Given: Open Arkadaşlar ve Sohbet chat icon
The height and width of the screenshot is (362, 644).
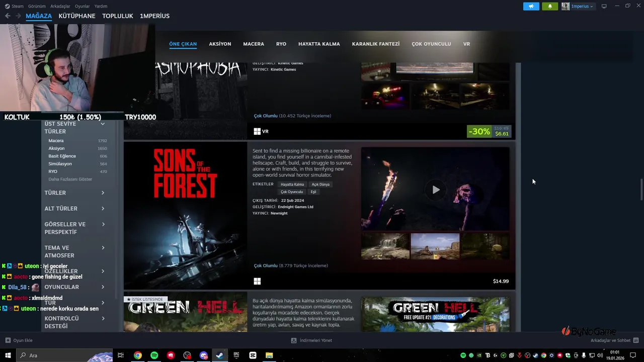Looking at the screenshot, I should point(636,340).
